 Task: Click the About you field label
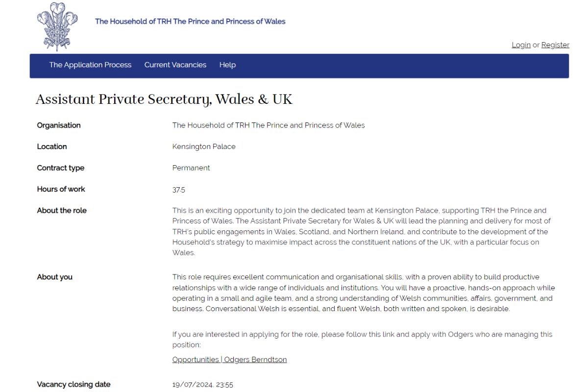54,277
